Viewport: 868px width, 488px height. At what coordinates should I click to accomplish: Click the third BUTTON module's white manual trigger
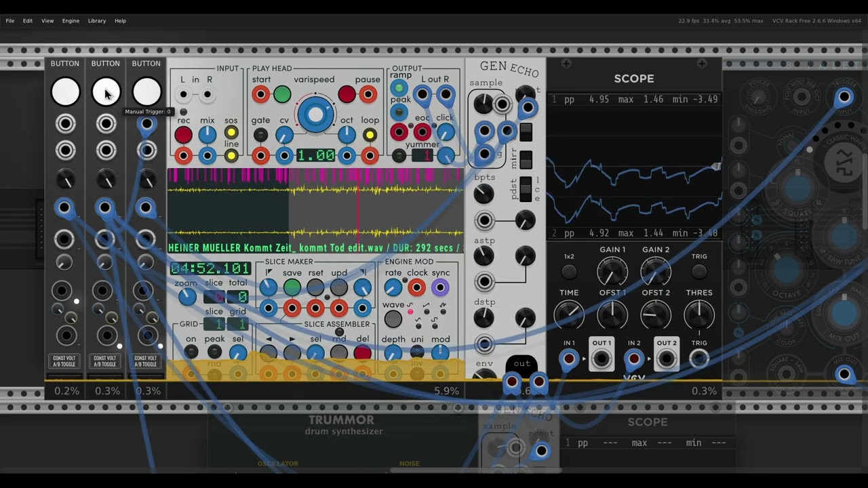pos(146,92)
